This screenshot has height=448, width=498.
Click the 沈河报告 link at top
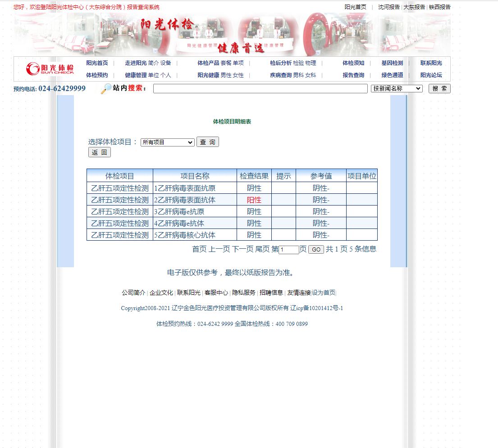click(x=388, y=7)
